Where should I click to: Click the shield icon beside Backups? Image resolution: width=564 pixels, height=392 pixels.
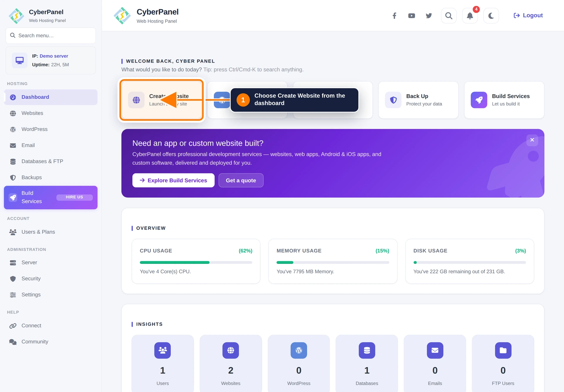click(x=13, y=177)
